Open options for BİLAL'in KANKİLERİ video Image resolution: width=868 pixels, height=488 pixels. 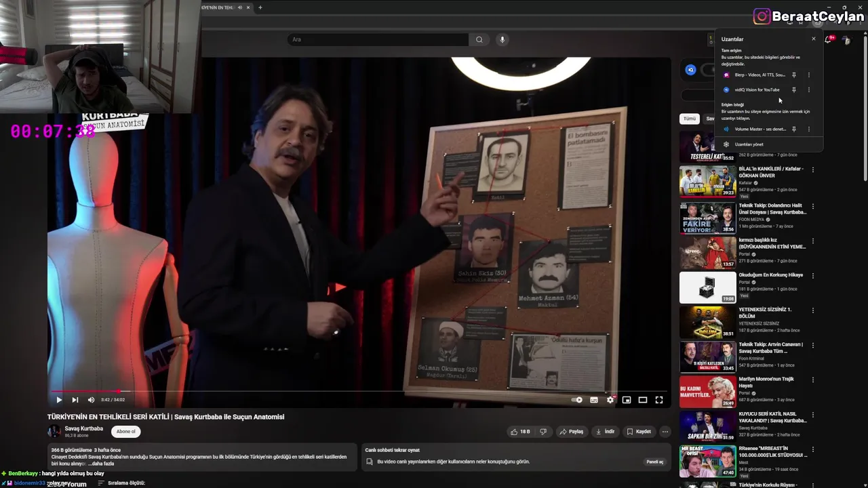click(x=812, y=170)
